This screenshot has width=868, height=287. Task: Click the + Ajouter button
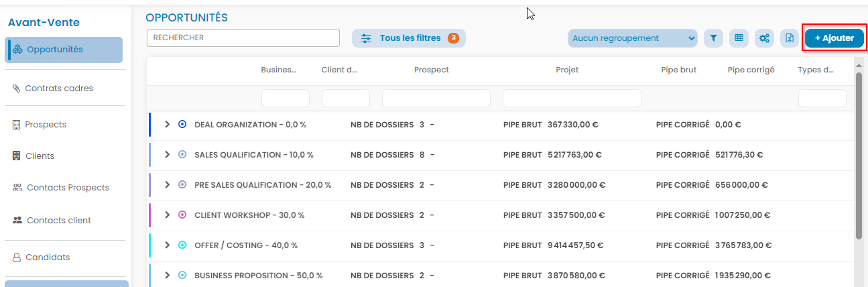click(834, 38)
